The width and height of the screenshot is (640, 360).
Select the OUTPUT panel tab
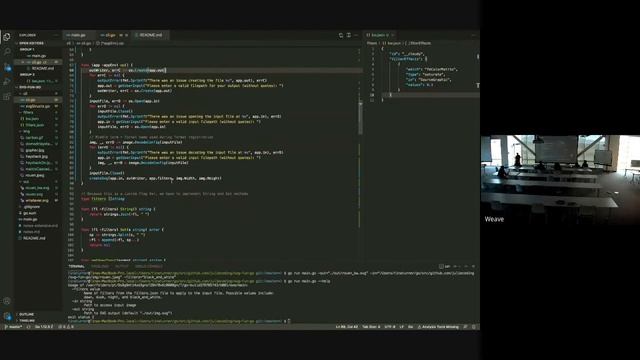pos(121,267)
